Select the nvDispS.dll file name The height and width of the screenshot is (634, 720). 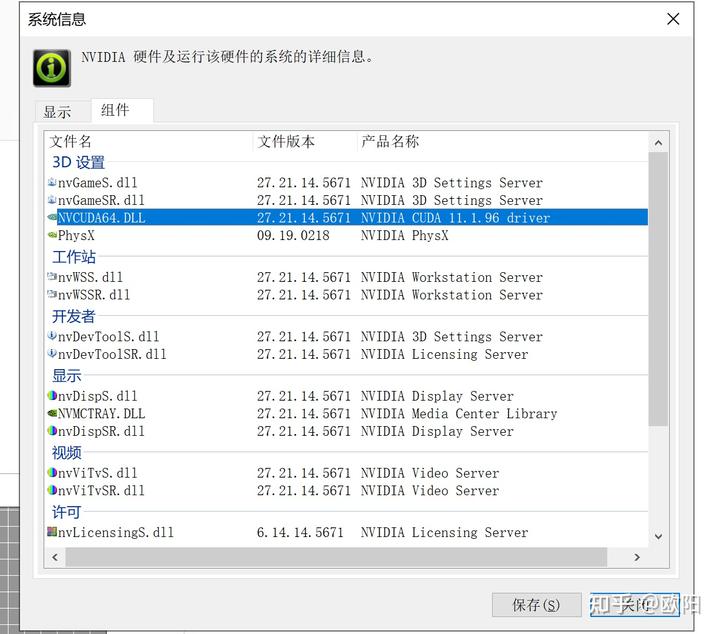(98, 396)
